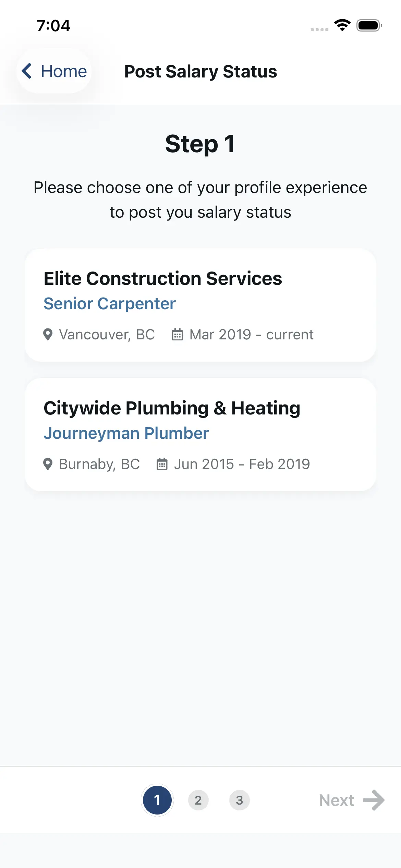Click the Journeyman Plumber job title
The height and width of the screenshot is (868, 401).
click(x=126, y=433)
